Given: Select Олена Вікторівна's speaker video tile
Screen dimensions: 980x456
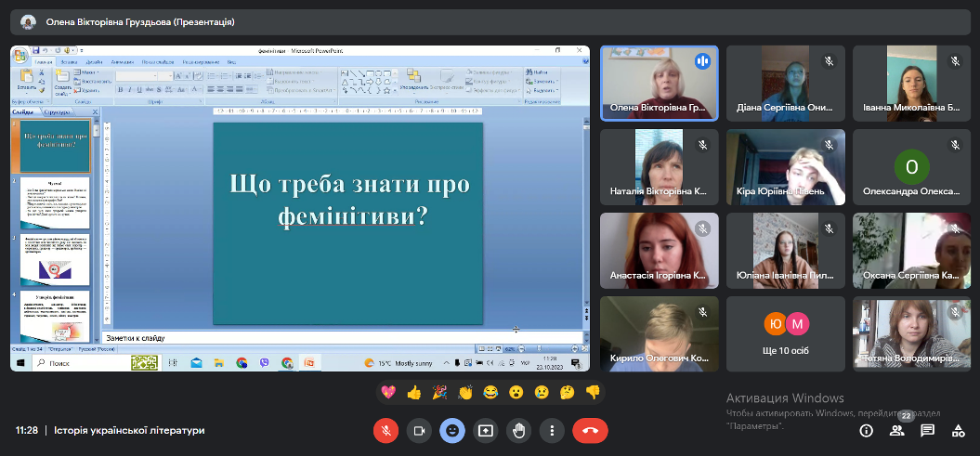Looking at the screenshot, I should pyautogui.click(x=660, y=84).
